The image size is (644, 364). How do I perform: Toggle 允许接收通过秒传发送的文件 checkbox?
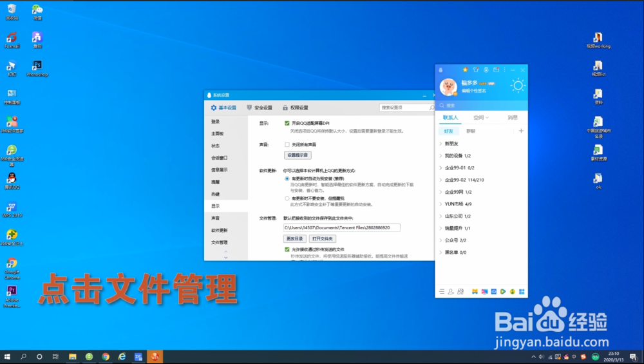point(287,249)
